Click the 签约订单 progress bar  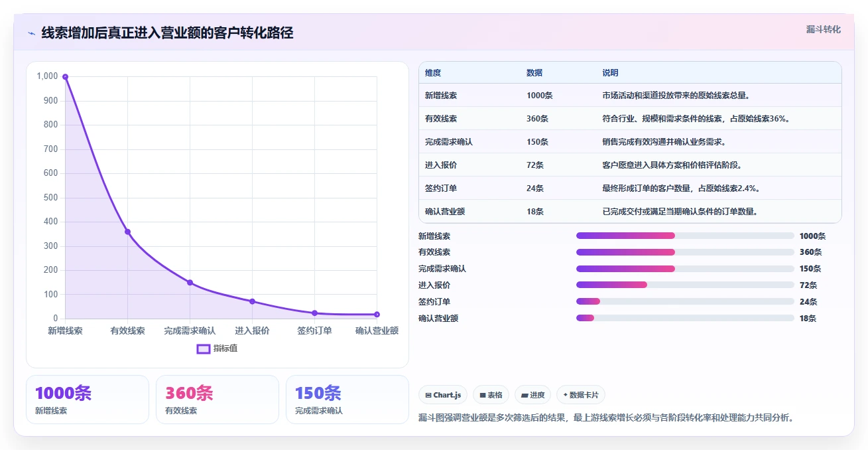685,301
